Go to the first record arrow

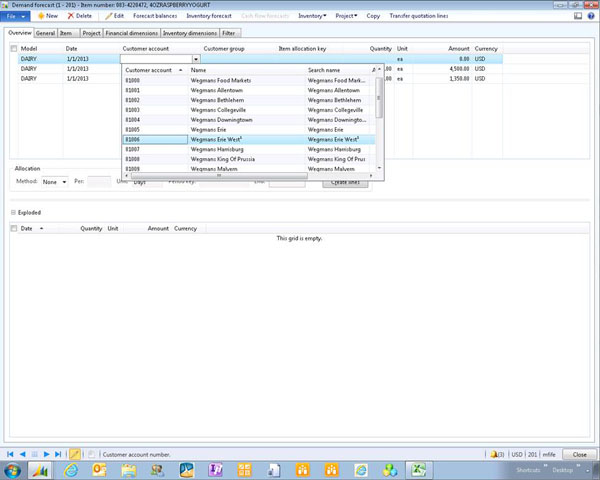click(x=10, y=454)
